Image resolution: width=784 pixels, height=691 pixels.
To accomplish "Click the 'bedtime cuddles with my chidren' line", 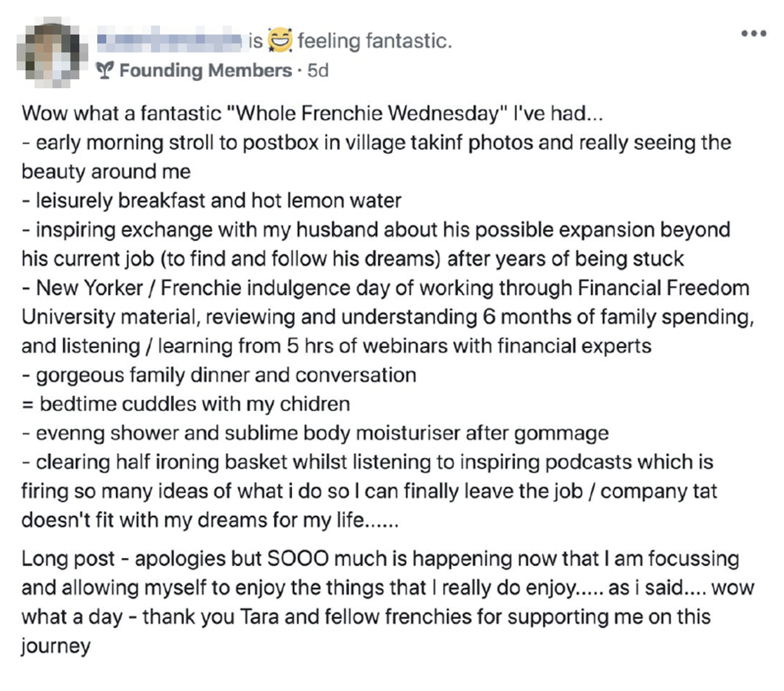I will [x=186, y=404].
